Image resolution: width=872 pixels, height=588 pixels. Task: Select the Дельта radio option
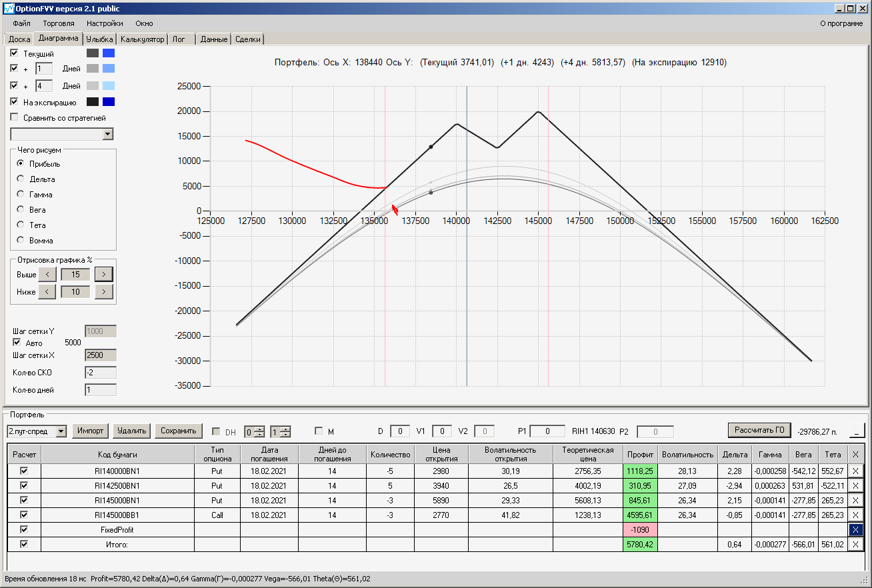[21, 179]
